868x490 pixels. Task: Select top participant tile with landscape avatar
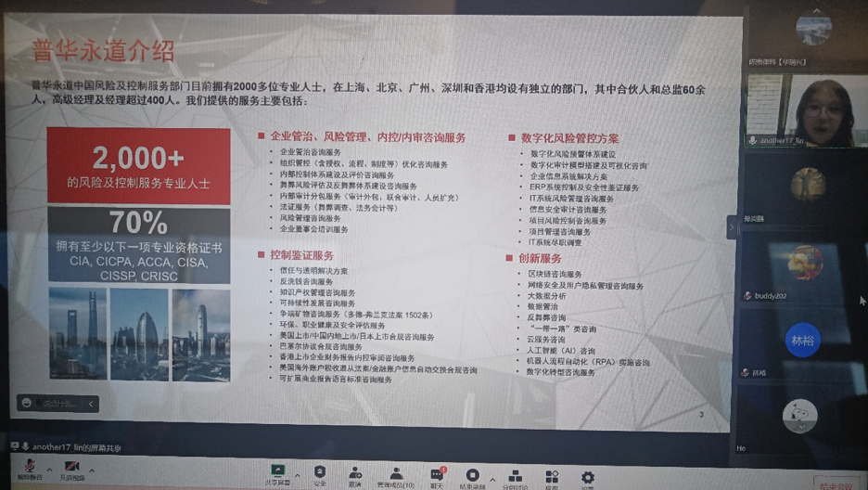[809, 36]
